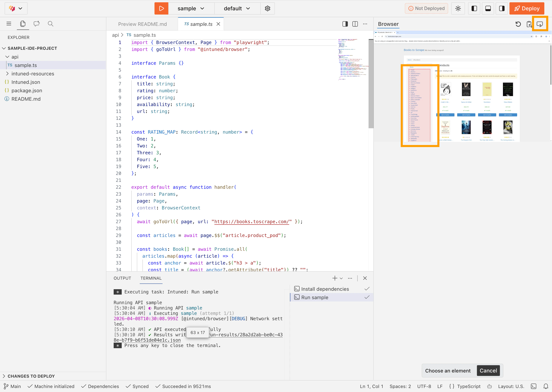Run the sample script via the run icon
The image size is (552, 392).
click(x=161, y=8)
